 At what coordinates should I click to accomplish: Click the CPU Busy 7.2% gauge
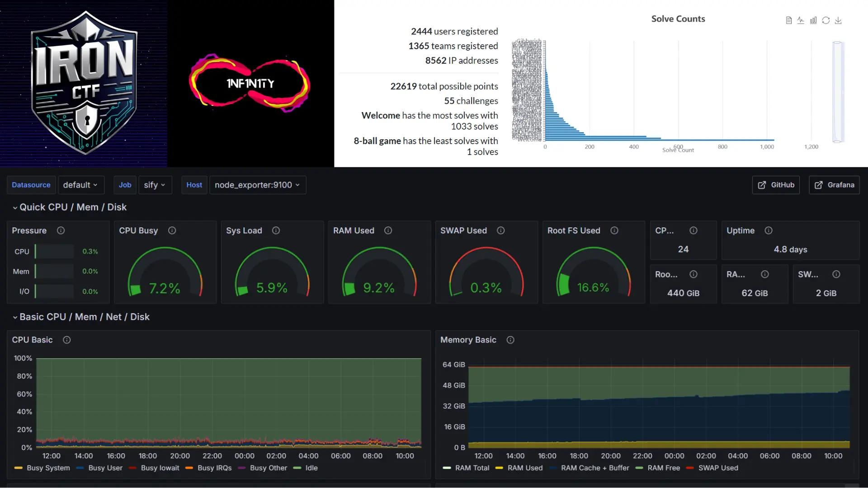click(165, 272)
